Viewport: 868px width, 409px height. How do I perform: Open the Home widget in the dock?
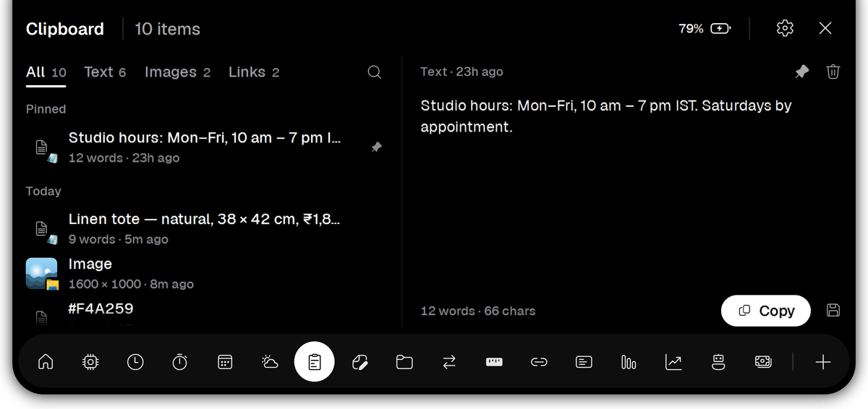[x=46, y=362]
